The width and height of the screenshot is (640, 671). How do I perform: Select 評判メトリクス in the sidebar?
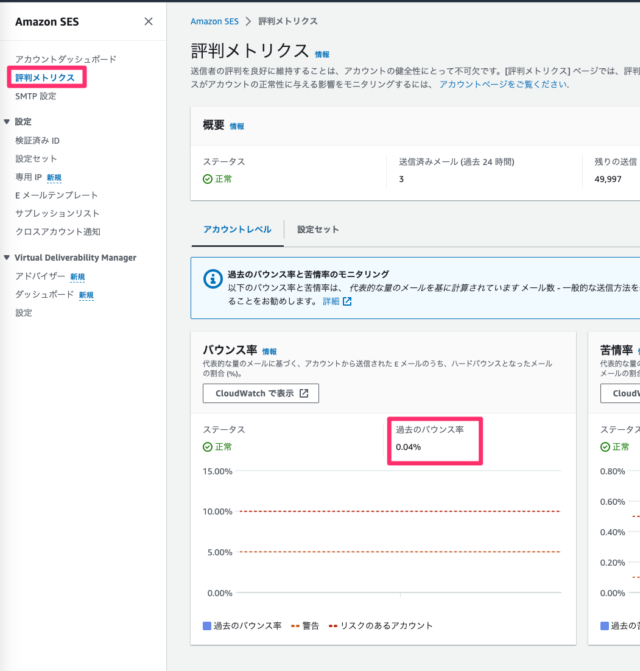tap(45, 77)
